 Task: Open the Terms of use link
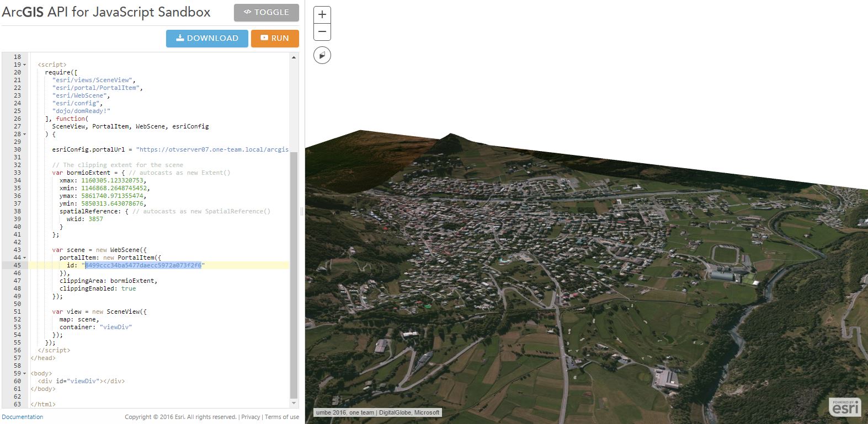click(282, 417)
